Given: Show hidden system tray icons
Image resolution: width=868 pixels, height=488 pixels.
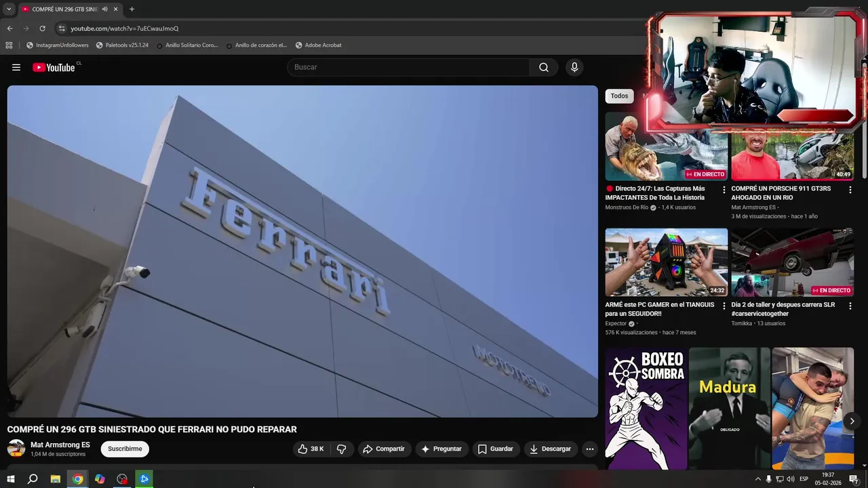Looking at the screenshot, I should (x=757, y=479).
